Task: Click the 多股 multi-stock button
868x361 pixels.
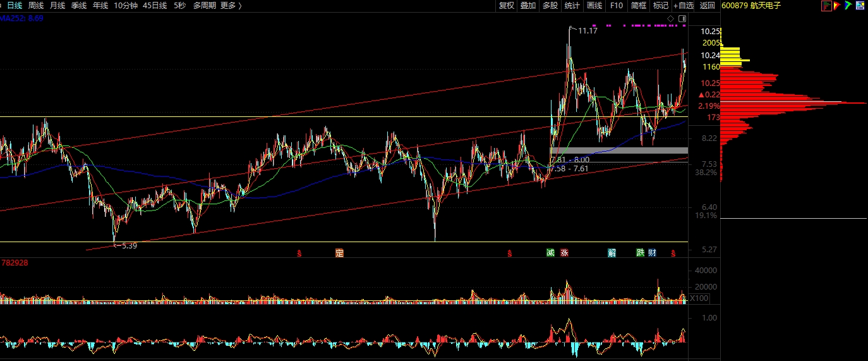Action: (550, 6)
